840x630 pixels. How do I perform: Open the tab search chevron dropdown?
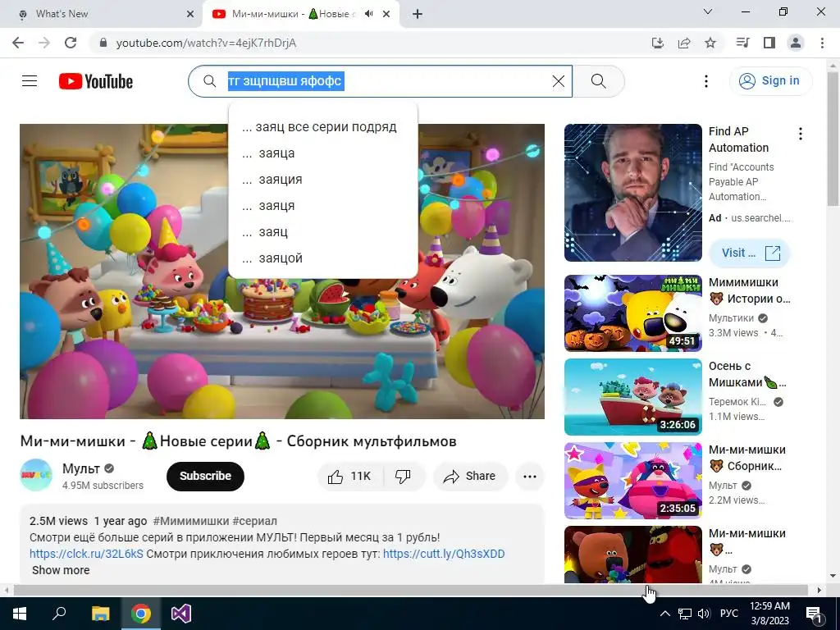click(x=708, y=11)
